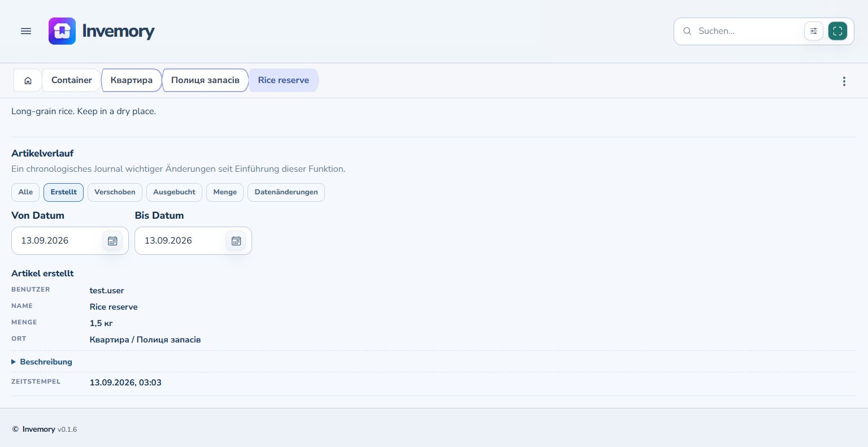This screenshot has width=868, height=447.
Task: Open search filter settings icon
Action: point(814,31)
